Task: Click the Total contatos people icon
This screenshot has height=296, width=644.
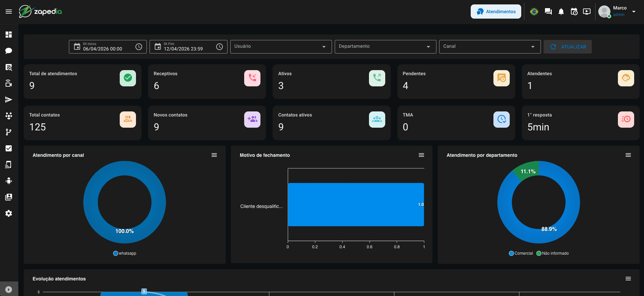Action: (x=128, y=120)
